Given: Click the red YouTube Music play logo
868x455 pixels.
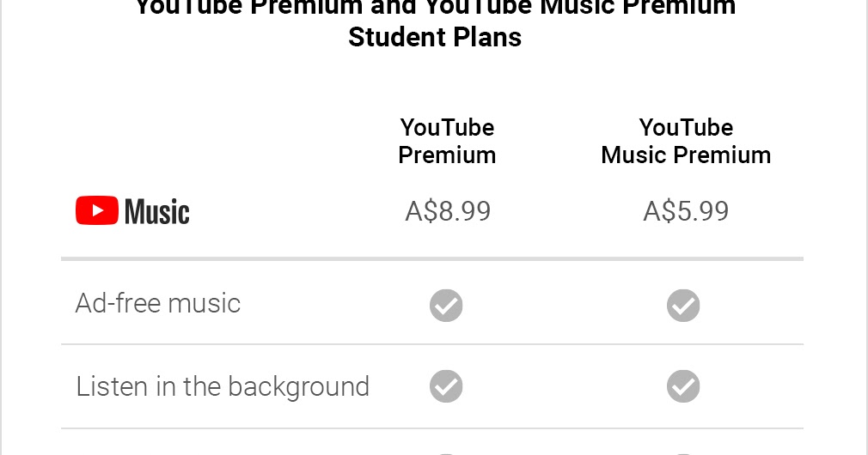Looking at the screenshot, I should click(x=97, y=210).
